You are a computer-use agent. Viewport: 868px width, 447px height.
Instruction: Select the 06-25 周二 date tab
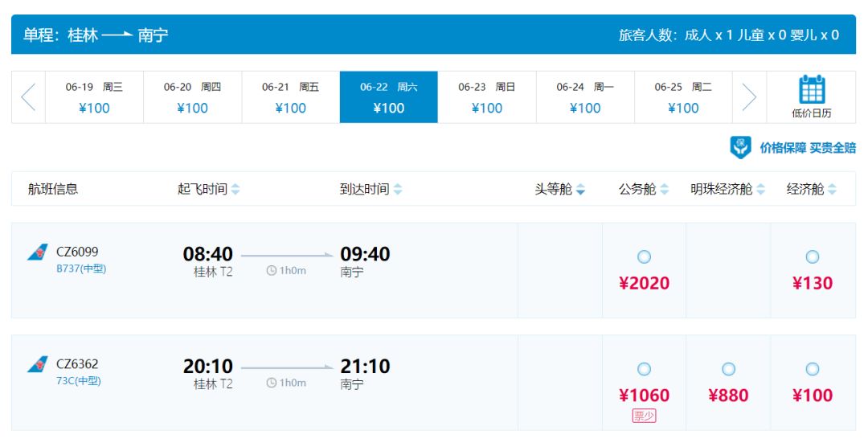(683, 97)
